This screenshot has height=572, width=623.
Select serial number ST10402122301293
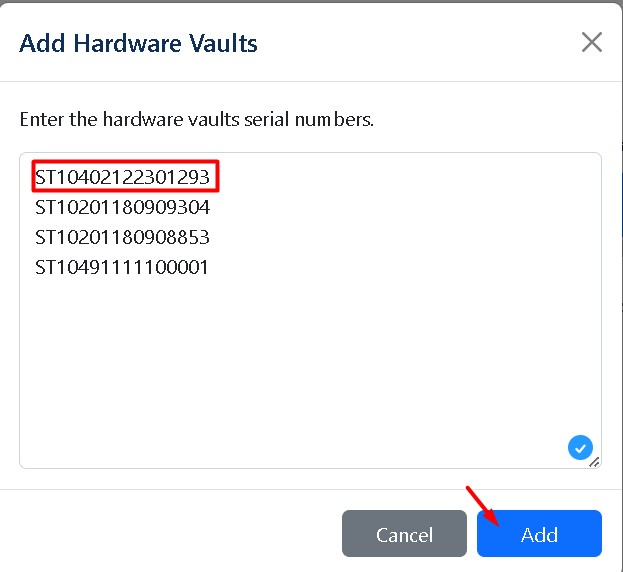click(123, 178)
